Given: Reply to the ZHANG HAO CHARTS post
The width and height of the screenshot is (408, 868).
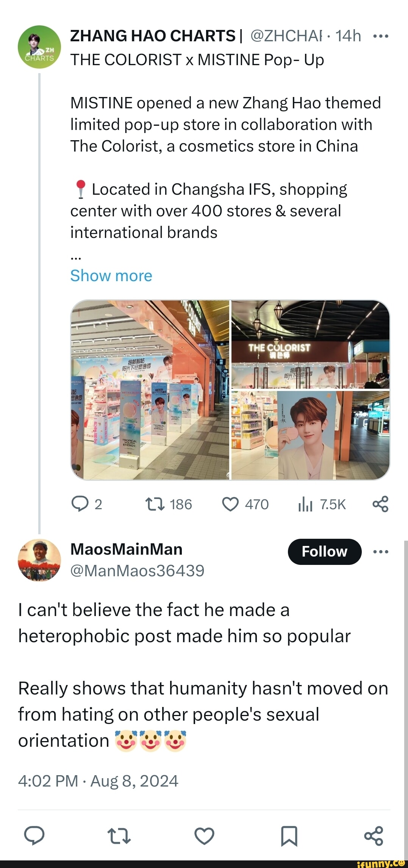Looking at the screenshot, I should coord(80,504).
